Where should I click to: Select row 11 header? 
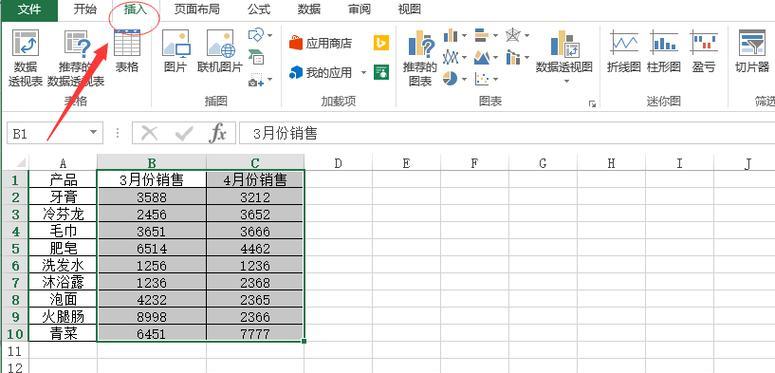[15, 351]
